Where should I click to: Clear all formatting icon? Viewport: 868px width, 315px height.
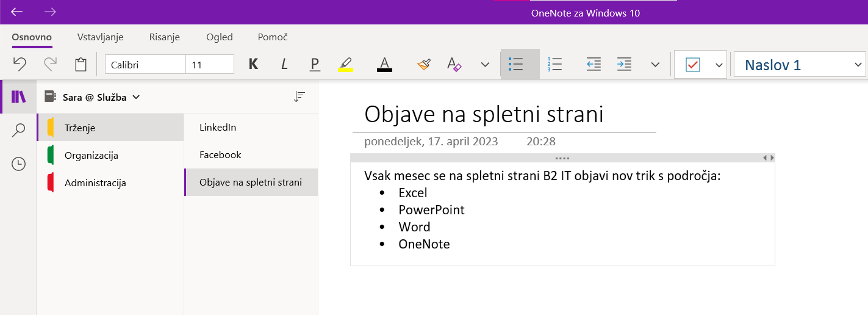[x=454, y=64]
